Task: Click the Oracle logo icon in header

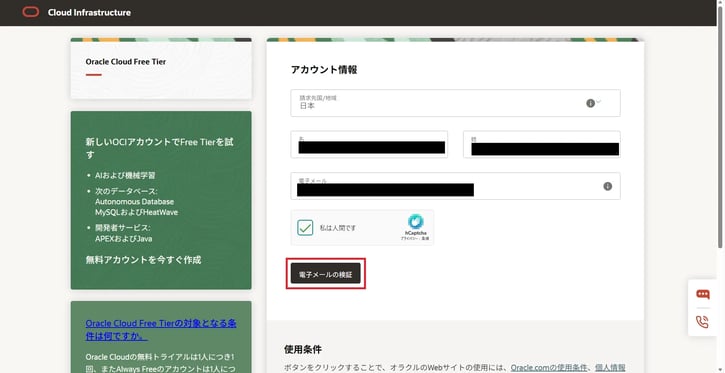Action: click(x=31, y=12)
